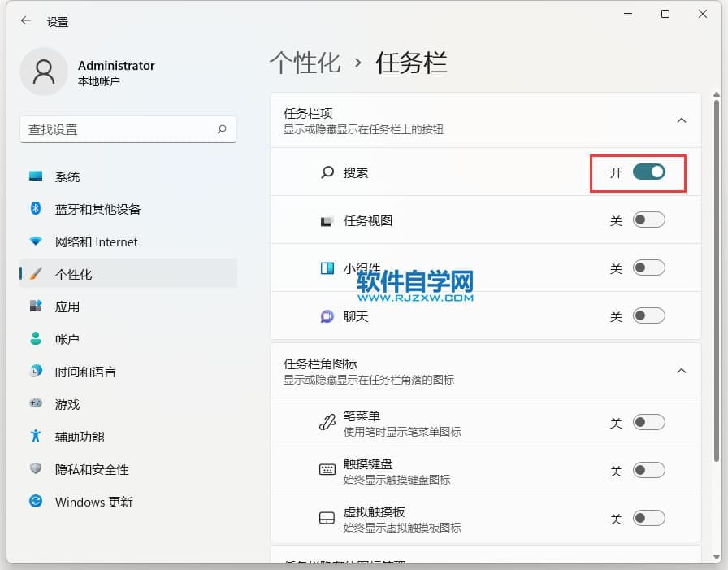Open 时间和语言 settings page
Viewport: 728px width, 570px height.
(85, 372)
